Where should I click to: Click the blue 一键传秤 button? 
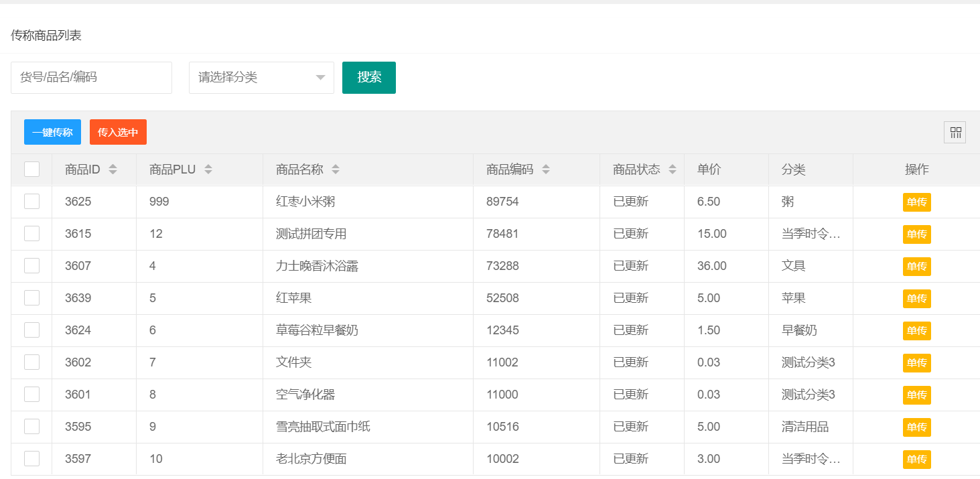[52, 133]
